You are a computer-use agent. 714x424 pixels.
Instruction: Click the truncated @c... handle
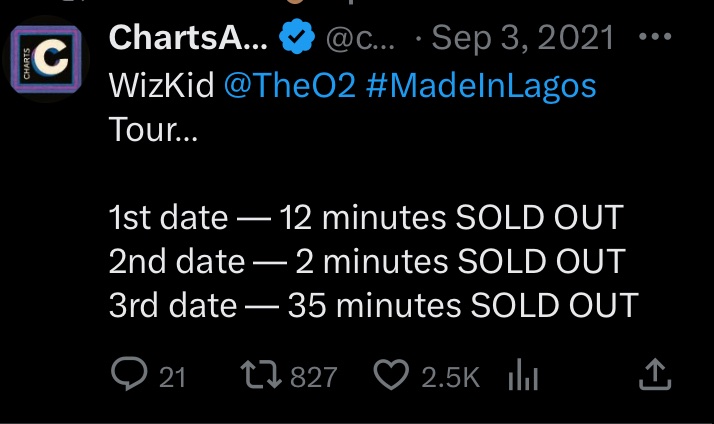tap(360, 39)
